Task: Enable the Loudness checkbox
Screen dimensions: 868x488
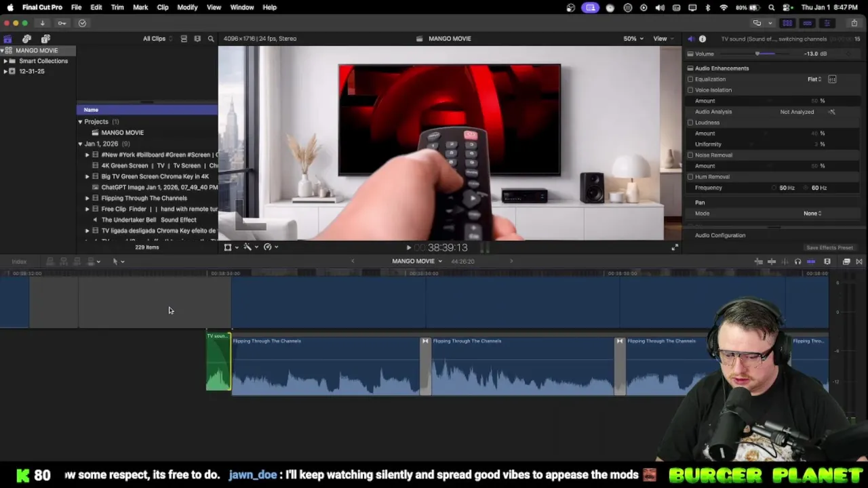Action: click(x=690, y=123)
